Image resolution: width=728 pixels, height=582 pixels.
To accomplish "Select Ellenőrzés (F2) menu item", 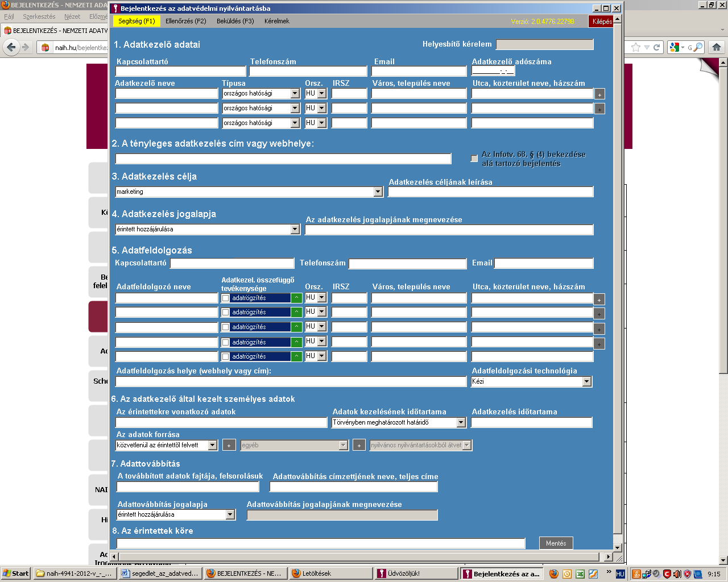I will pyautogui.click(x=186, y=21).
